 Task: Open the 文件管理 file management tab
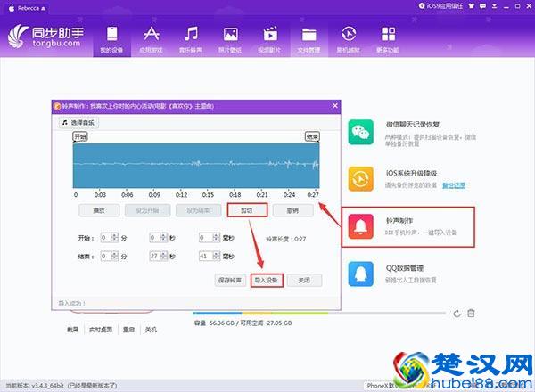(x=309, y=39)
